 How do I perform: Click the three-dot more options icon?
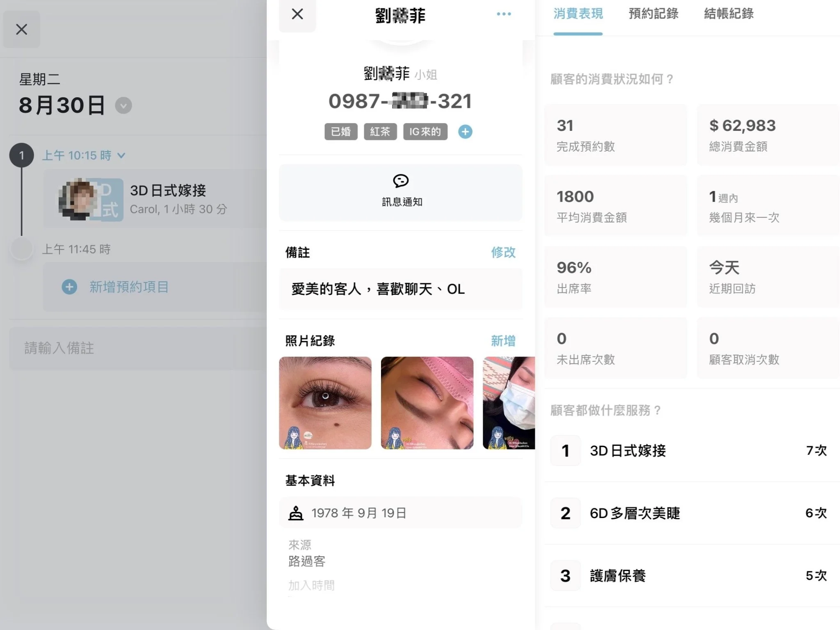pyautogui.click(x=504, y=14)
